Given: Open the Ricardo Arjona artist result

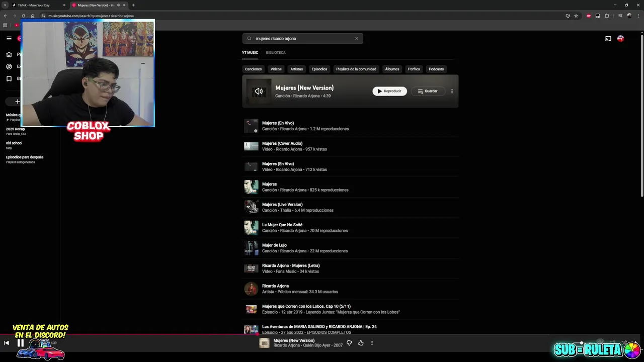Looking at the screenshot, I should [x=350, y=289].
